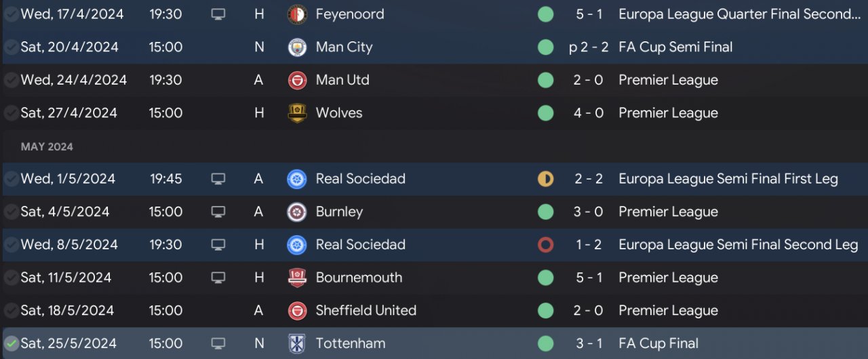Click the Burnley club crest
868x359 pixels.
(x=297, y=212)
